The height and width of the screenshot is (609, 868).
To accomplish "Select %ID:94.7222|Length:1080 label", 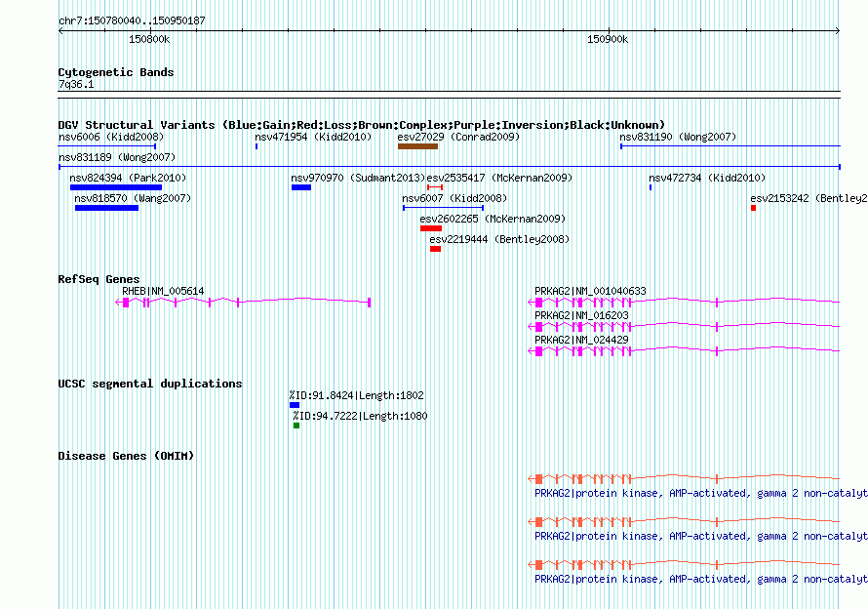I will click(361, 416).
